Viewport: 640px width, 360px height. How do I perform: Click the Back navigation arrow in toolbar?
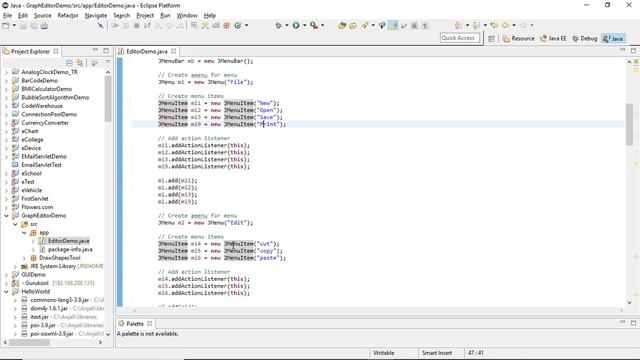coord(505,25)
